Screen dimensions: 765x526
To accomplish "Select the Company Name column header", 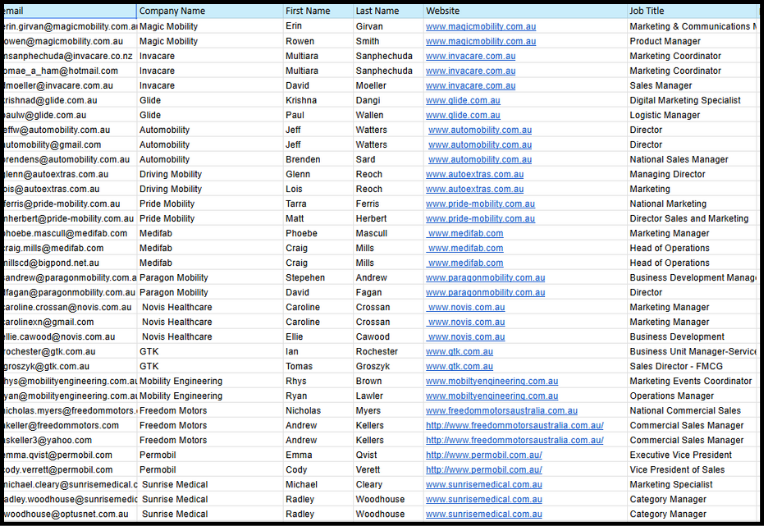I will point(210,11).
